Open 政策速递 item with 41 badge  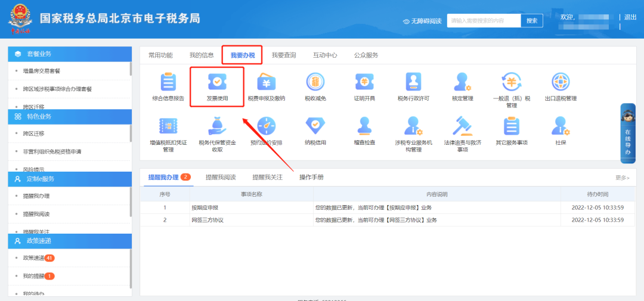click(39, 258)
